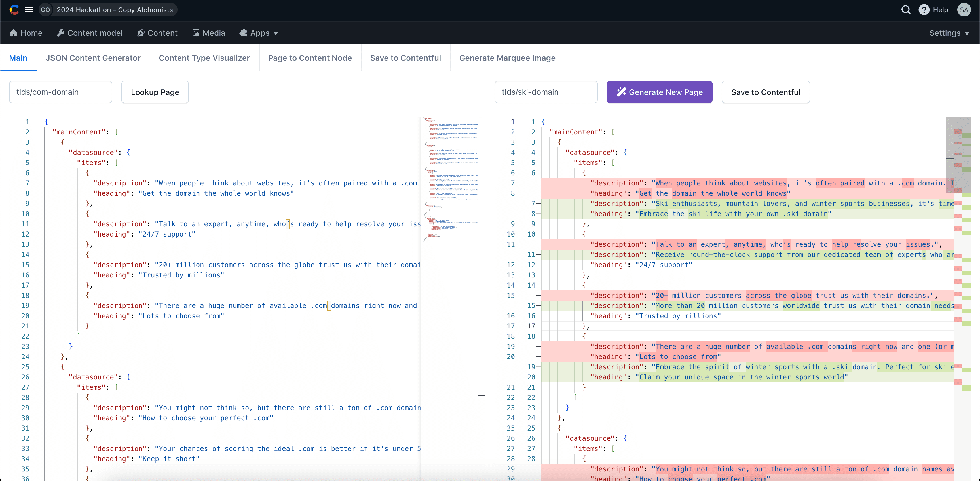This screenshot has height=481, width=980.
Task: Click the Content model nav icon
Action: pos(61,33)
